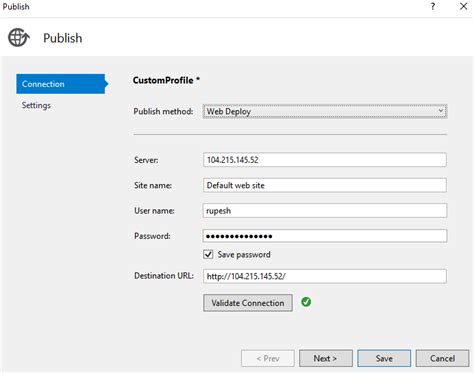
Task: Click the Validate Connection button
Action: (248, 303)
